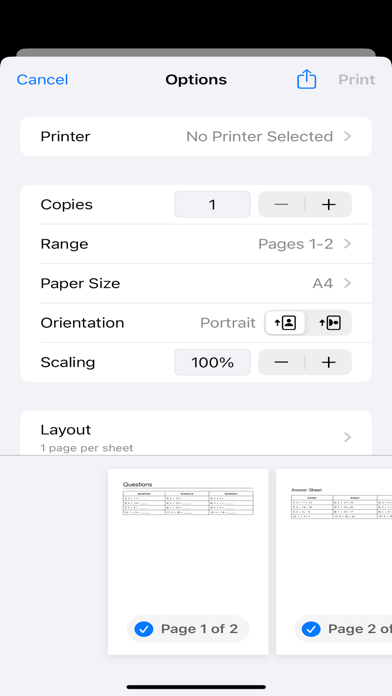The image size is (392, 696).
Task: Tap the Print button
Action: [356, 80]
